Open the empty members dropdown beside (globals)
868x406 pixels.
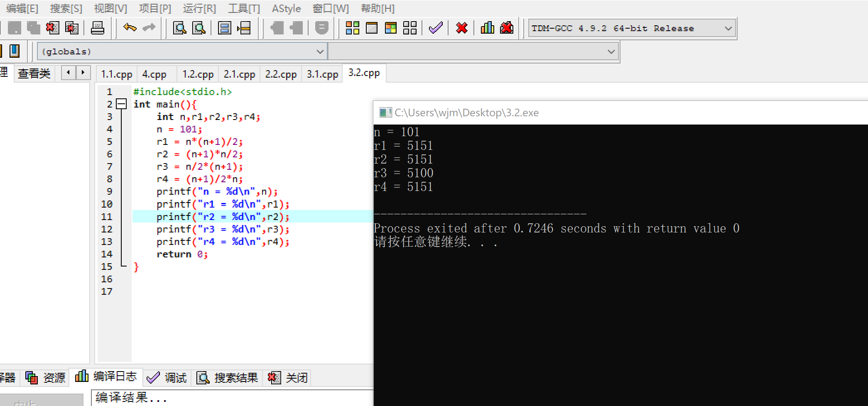pyautogui.click(x=473, y=51)
